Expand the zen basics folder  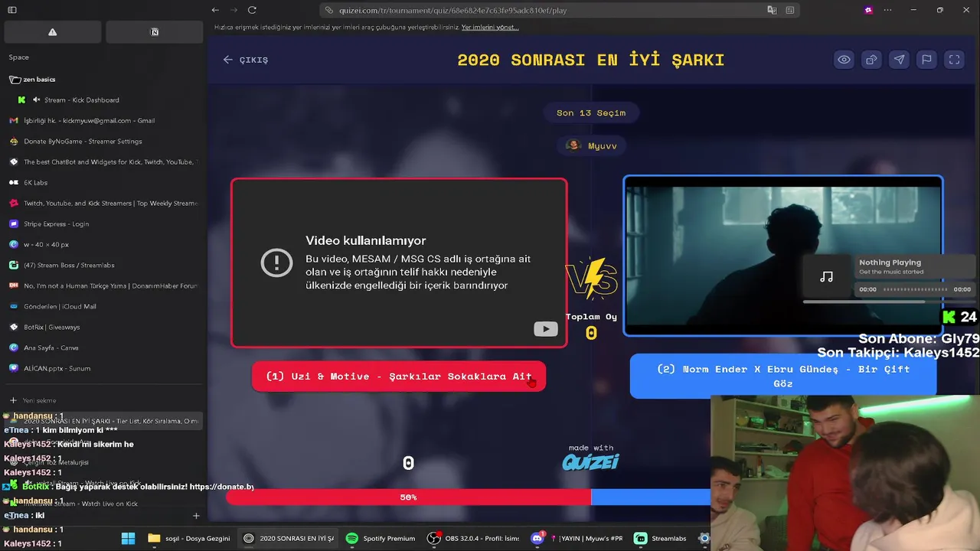[x=32, y=80]
